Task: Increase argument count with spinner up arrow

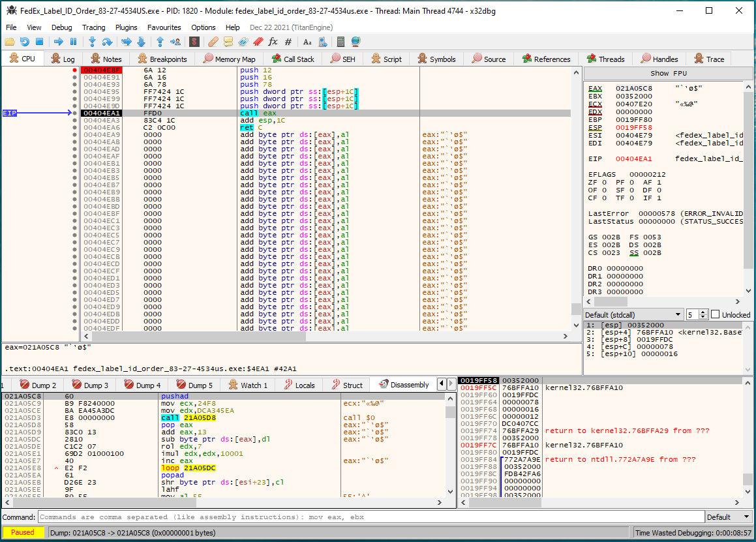Action: tap(703, 312)
